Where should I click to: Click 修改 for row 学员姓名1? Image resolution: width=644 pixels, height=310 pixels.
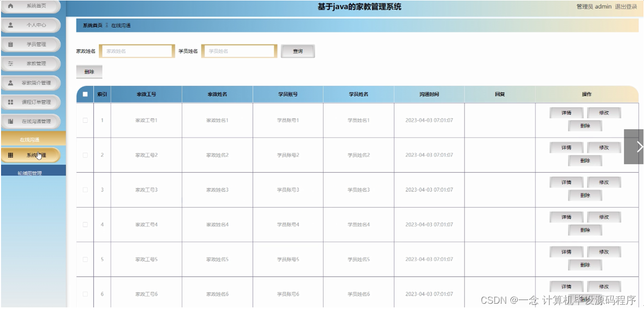tap(604, 113)
